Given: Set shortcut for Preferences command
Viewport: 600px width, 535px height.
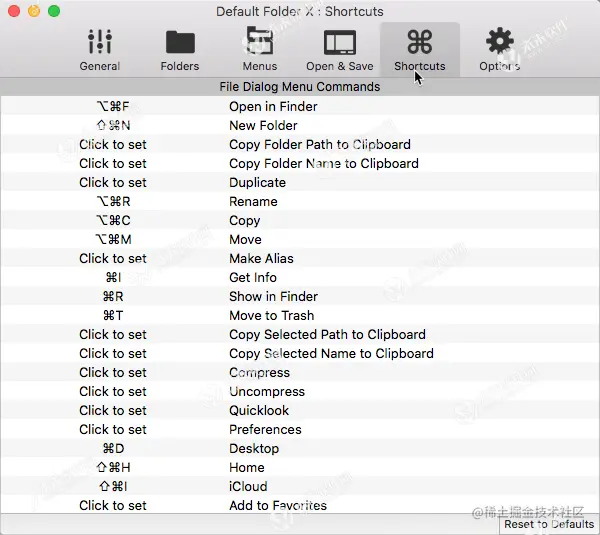Looking at the screenshot, I should tap(113, 430).
